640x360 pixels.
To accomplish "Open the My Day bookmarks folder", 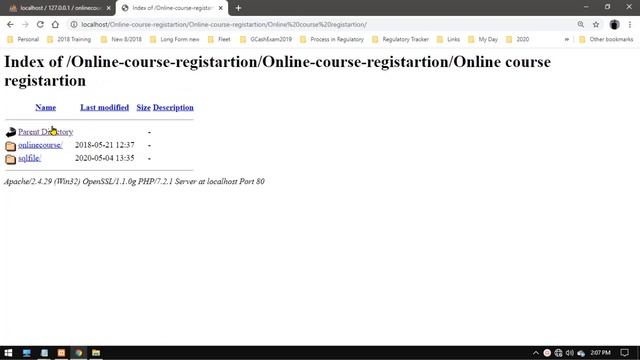I will 483,39.
